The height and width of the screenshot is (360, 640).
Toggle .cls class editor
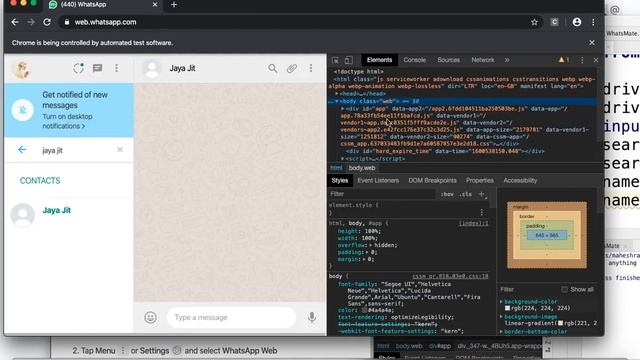coord(465,194)
